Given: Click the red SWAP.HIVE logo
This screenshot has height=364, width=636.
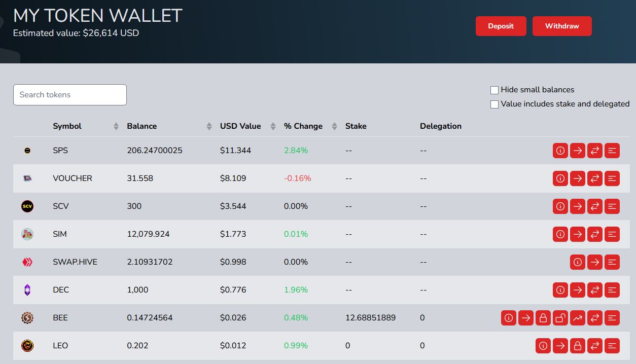Looking at the screenshot, I should [27, 262].
